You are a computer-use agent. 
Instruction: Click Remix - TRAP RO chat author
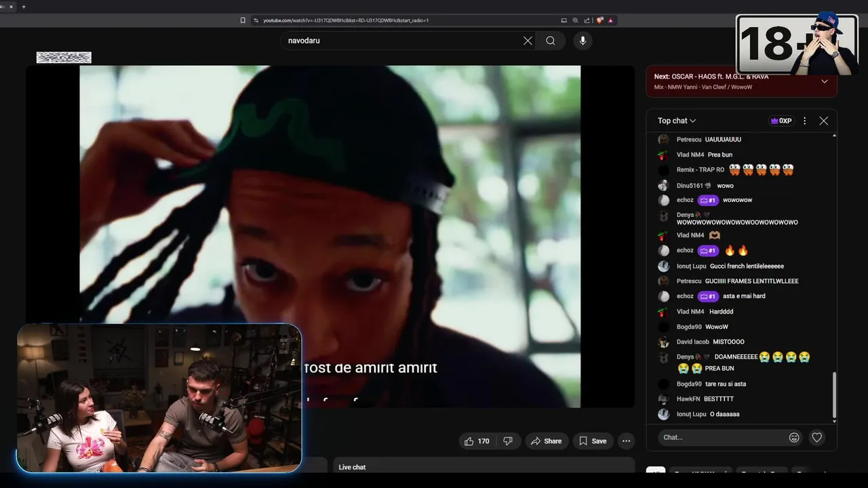701,170
